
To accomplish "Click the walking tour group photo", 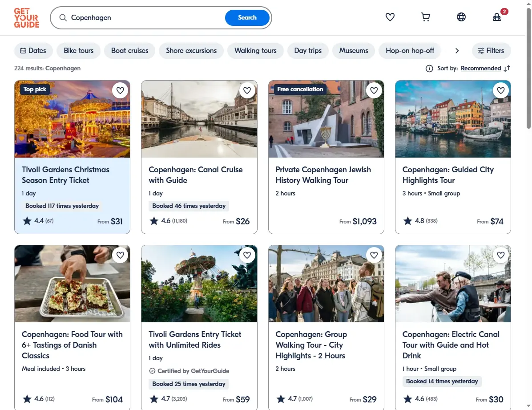I will point(326,284).
